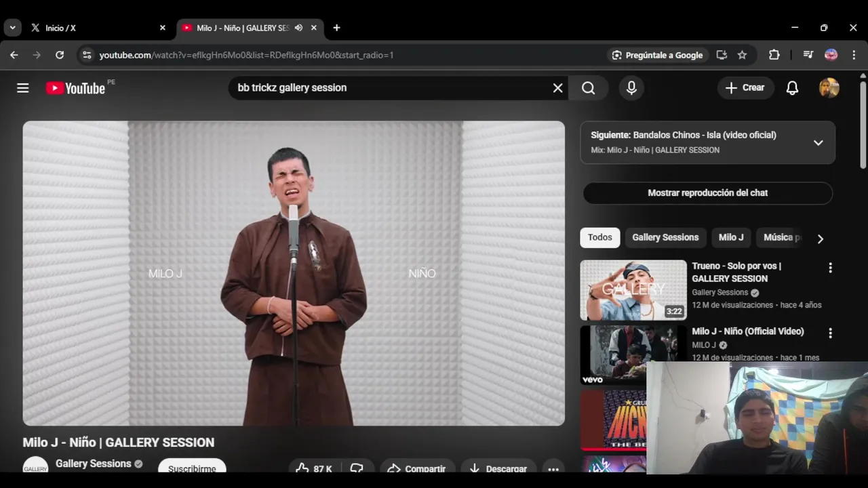Select the Todos filter chip
This screenshot has width=868, height=488.
[599, 237]
